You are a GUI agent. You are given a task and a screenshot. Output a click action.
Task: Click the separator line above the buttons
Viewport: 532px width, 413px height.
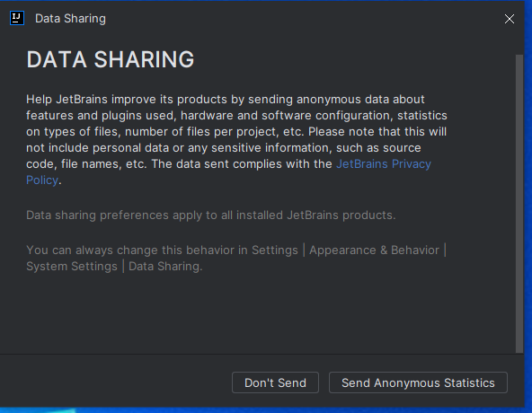point(262,355)
